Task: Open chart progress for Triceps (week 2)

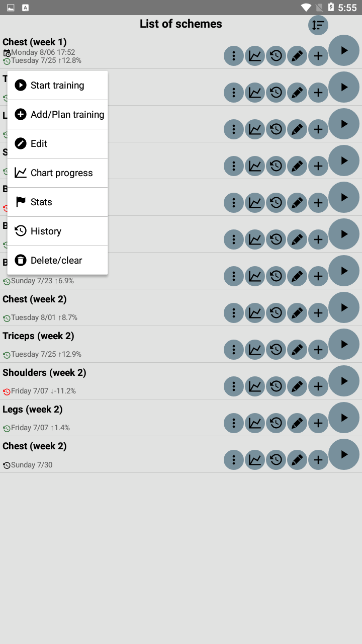Action: tap(255, 349)
